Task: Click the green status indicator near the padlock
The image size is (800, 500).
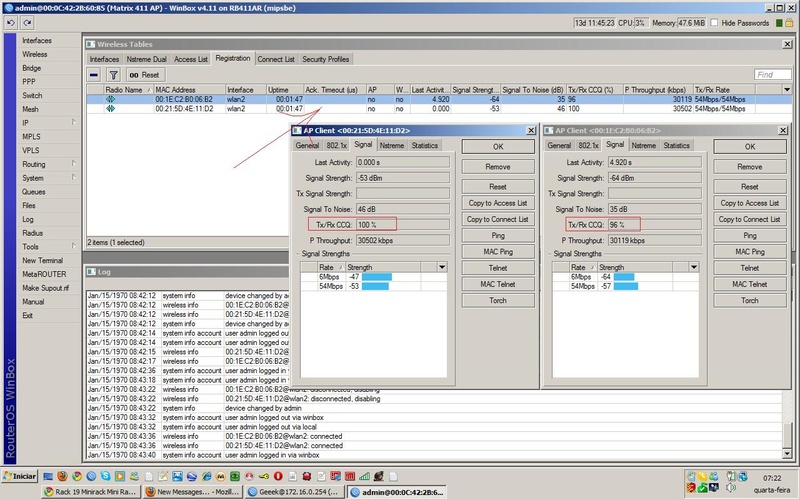Action: tap(779, 23)
